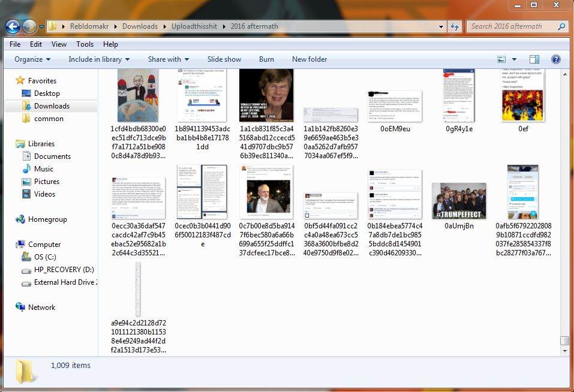Open the Help menu
574x392 pixels.
[110, 44]
